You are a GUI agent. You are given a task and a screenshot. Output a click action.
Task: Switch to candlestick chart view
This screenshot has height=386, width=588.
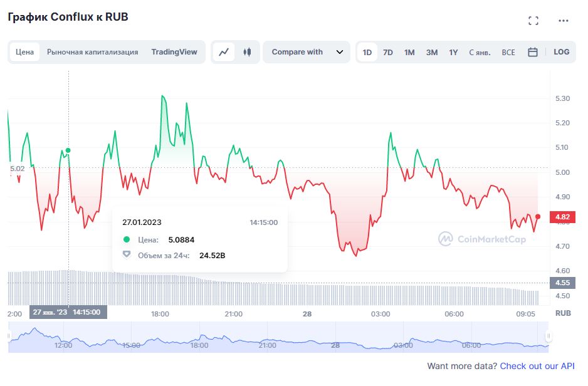coord(247,52)
